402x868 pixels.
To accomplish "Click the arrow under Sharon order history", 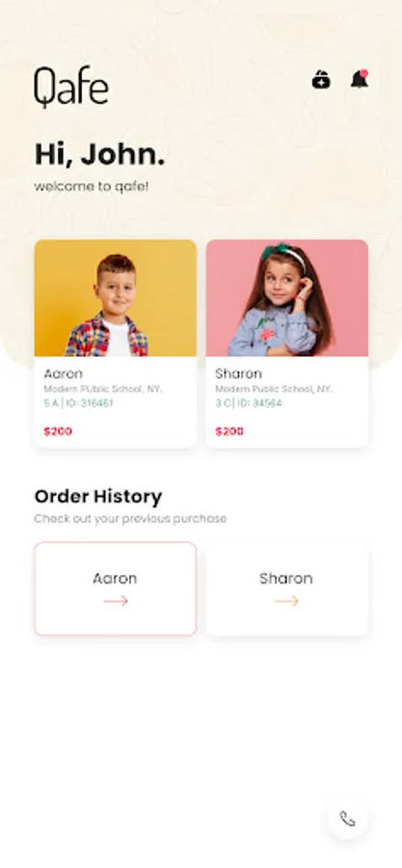I will 286,601.
